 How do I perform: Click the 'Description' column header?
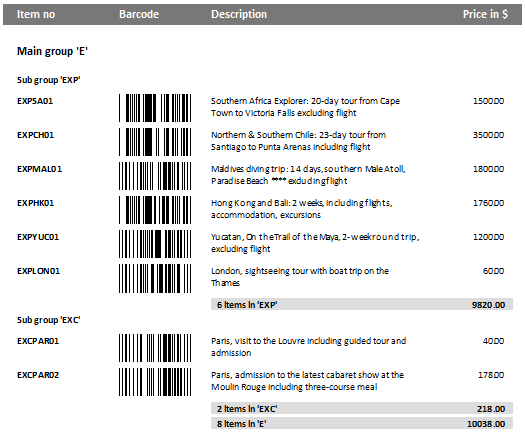pyautogui.click(x=239, y=14)
